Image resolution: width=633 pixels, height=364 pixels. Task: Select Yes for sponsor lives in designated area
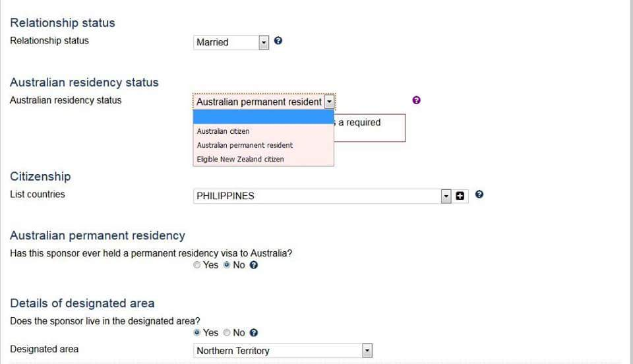[x=197, y=333]
